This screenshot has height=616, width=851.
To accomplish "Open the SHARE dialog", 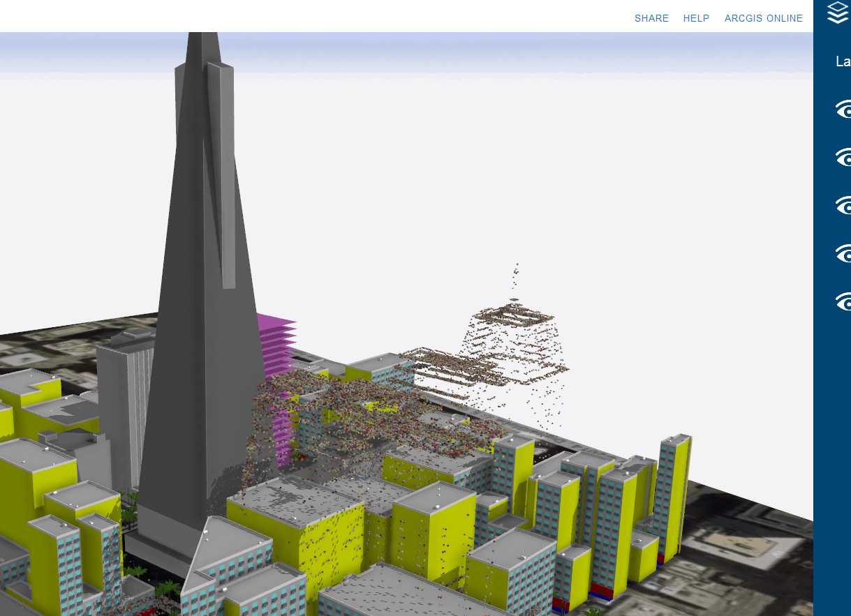I will 651,18.
